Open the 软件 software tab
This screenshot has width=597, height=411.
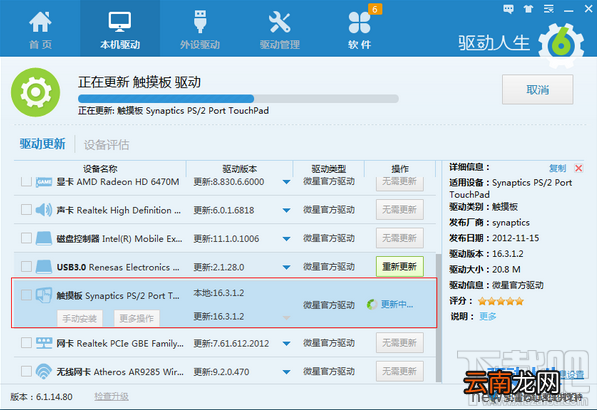(x=359, y=29)
